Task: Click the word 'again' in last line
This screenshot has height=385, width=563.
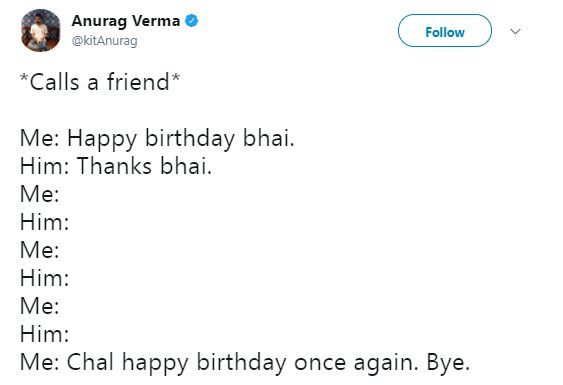Action: click(x=386, y=364)
